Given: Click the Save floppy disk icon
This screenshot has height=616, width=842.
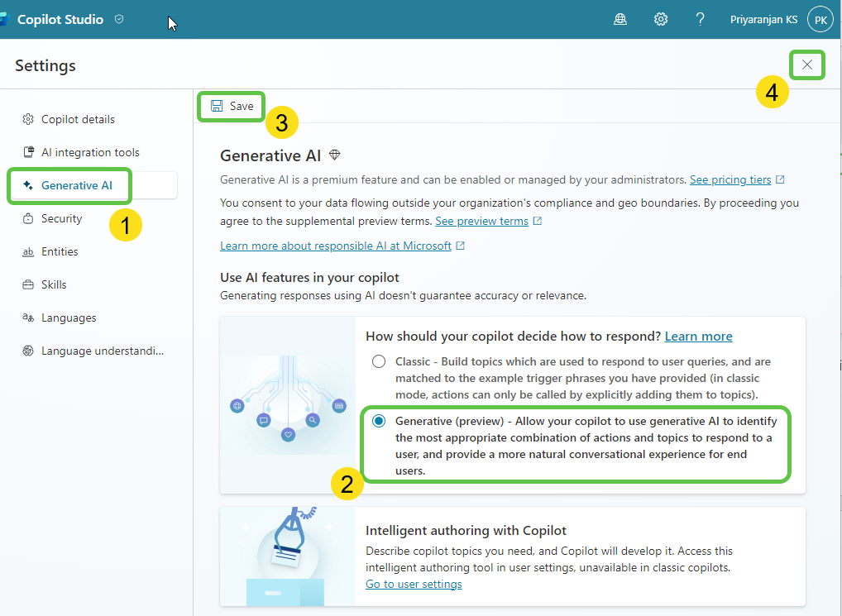Looking at the screenshot, I should pos(217,106).
